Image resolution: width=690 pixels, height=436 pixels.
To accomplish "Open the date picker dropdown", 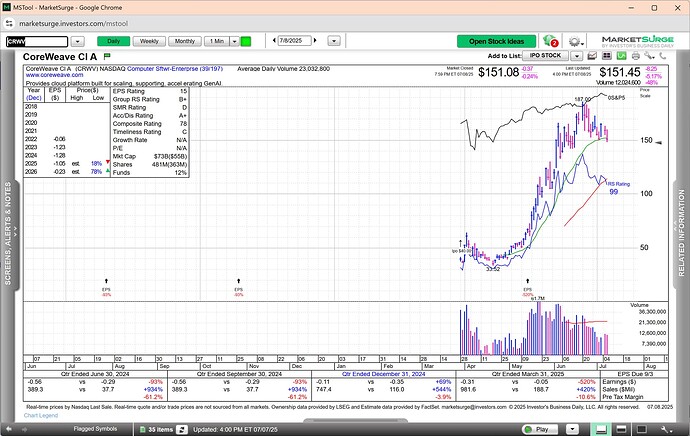I will pyautogui.click(x=334, y=41).
